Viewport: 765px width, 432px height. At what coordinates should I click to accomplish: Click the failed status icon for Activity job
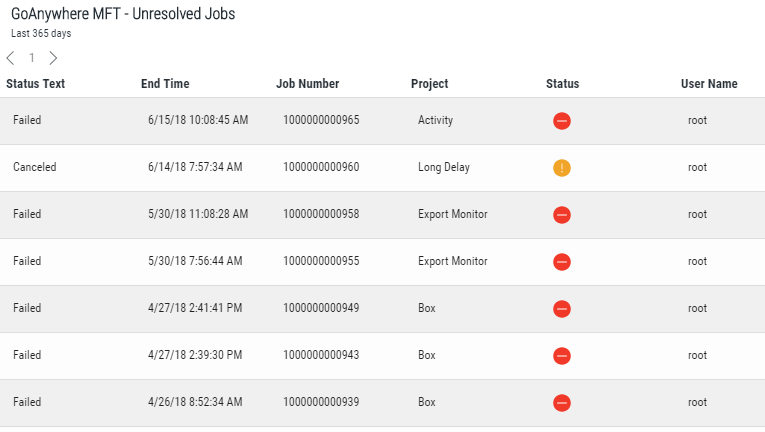point(562,121)
